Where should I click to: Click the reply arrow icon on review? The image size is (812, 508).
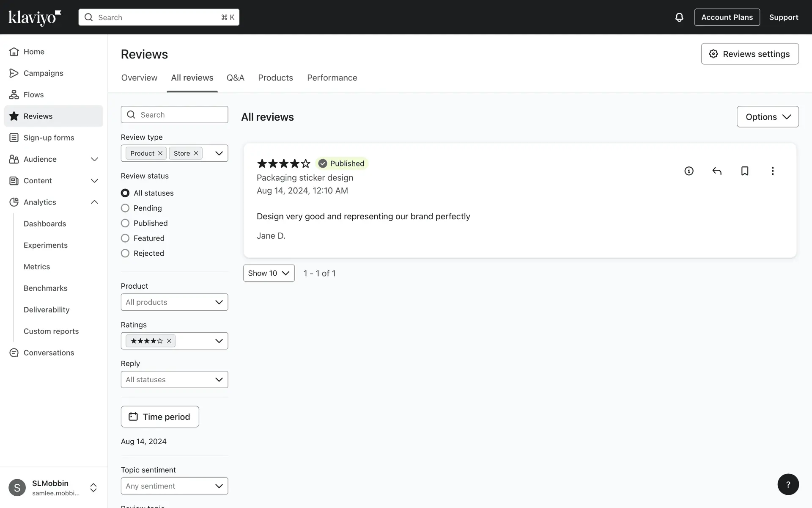pos(717,171)
